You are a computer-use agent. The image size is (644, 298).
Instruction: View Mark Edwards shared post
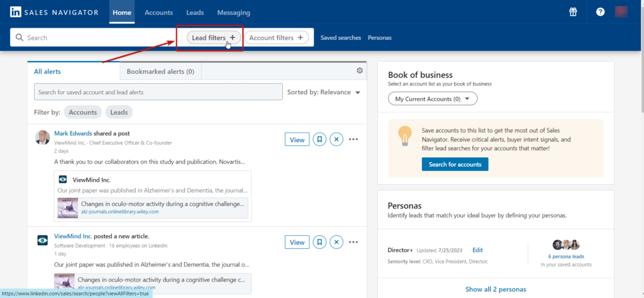tap(297, 140)
